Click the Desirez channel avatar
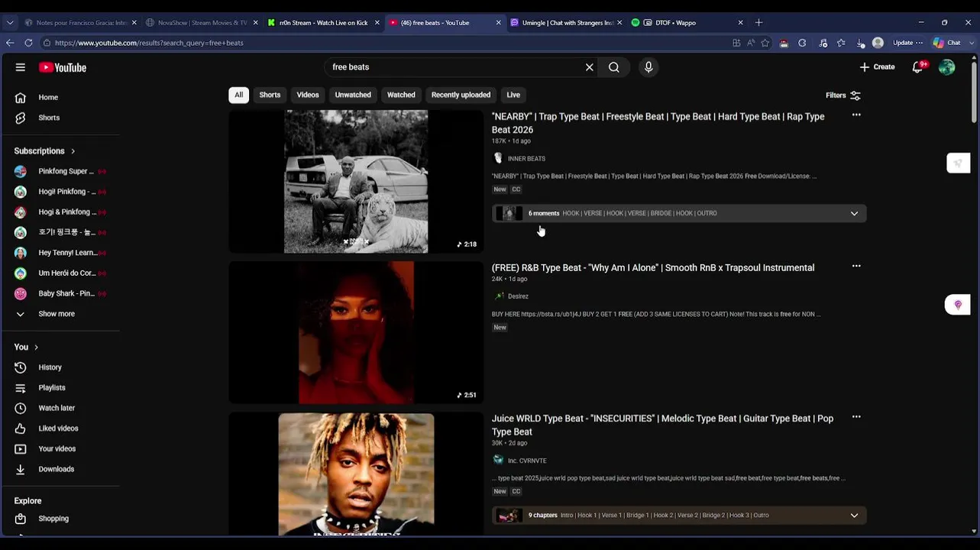The image size is (980, 550). pos(498,296)
